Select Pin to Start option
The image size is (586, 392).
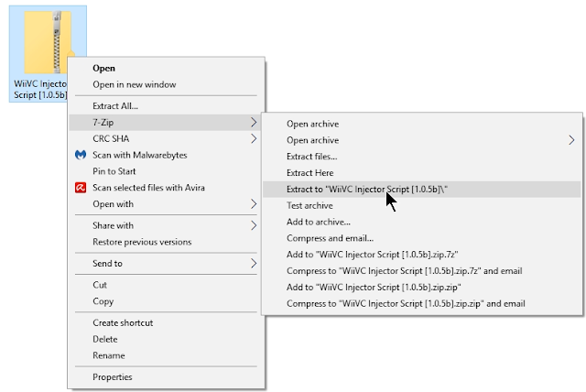point(114,171)
